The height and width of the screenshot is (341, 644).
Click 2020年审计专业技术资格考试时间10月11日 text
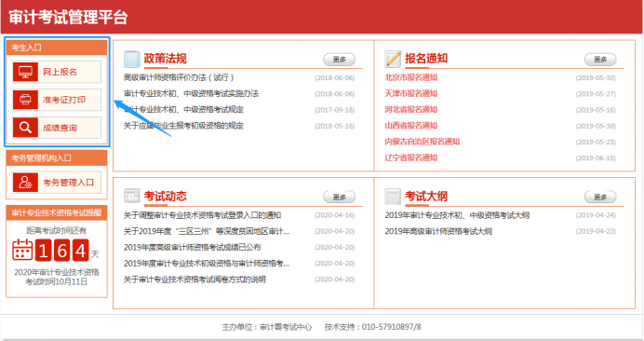[x=57, y=277]
